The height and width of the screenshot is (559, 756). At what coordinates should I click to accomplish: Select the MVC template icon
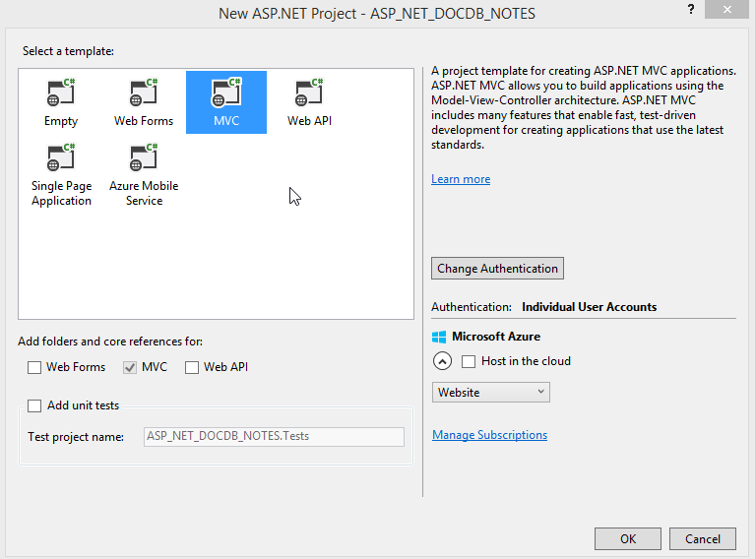click(x=226, y=93)
